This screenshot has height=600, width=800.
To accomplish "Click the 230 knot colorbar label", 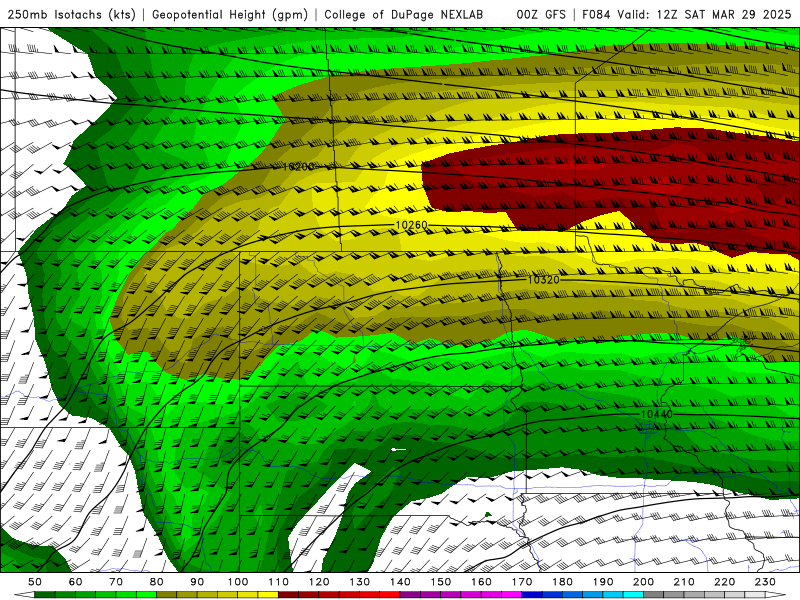I will point(765,582).
